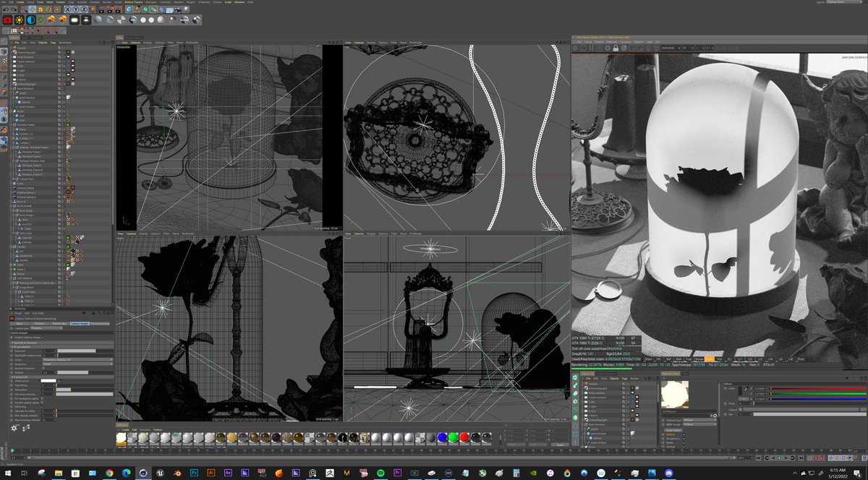Open Cameras menu in Perspective viewport
The height and width of the screenshot is (480, 868).
tap(135, 43)
